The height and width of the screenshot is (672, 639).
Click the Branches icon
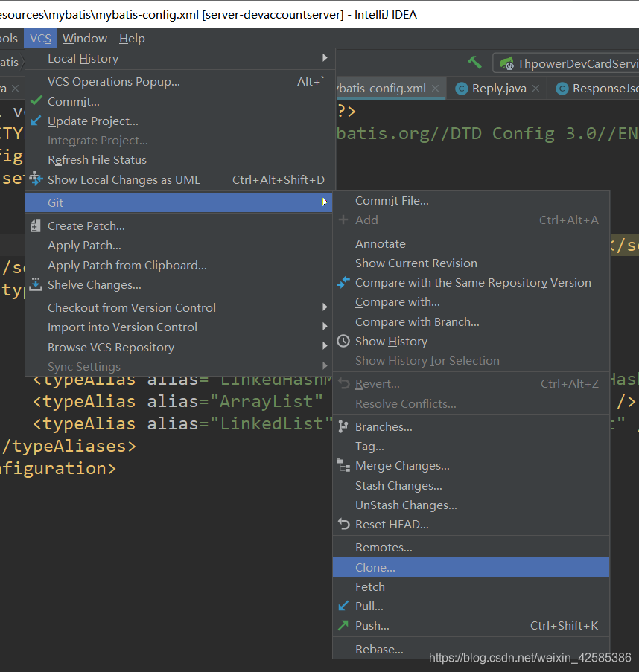343,426
